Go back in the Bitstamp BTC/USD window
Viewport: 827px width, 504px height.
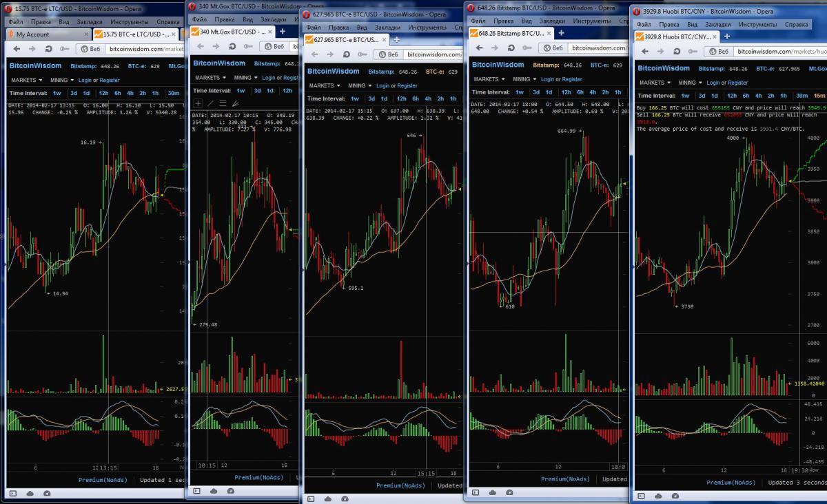pyautogui.click(x=478, y=48)
